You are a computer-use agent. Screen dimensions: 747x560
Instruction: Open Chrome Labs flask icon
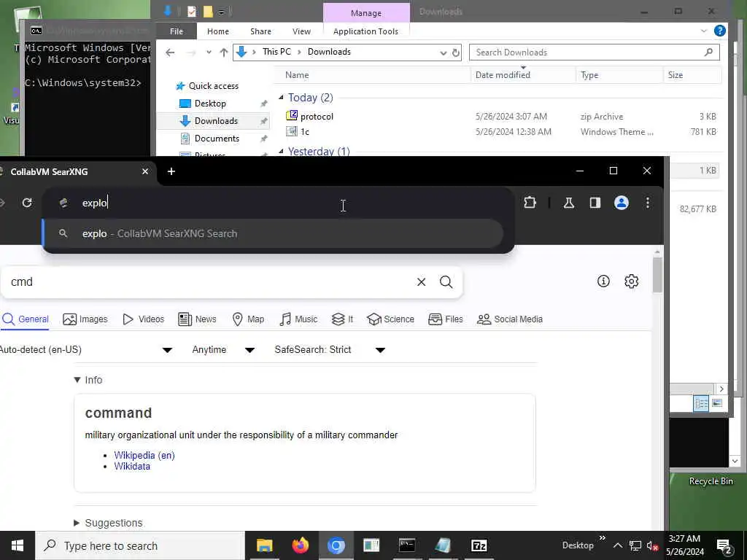(x=568, y=203)
